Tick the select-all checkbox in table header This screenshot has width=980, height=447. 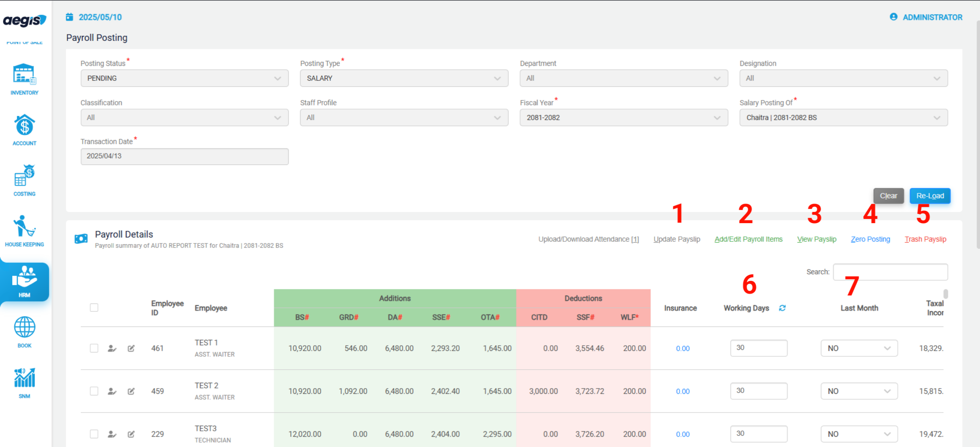(x=94, y=308)
